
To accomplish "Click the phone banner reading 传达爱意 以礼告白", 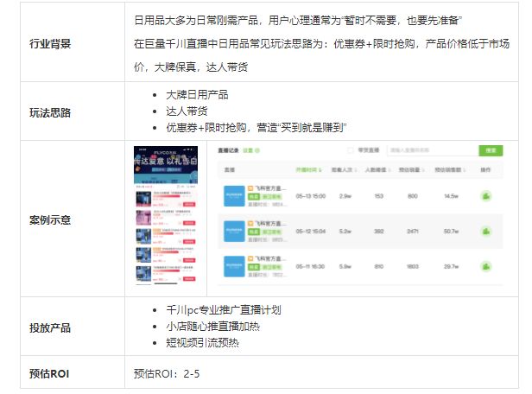I will pos(166,165).
